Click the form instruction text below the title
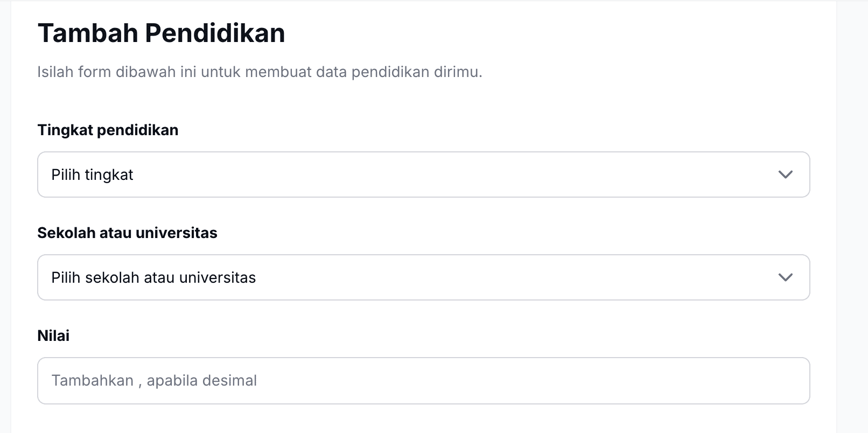Viewport: 868px width, 433px height. coord(260,71)
